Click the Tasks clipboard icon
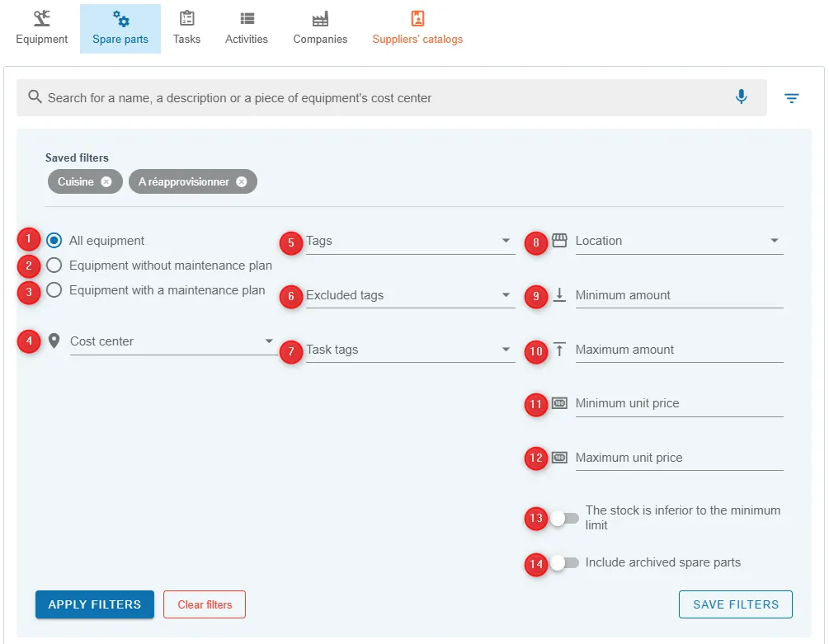The width and height of the screenshot is (829, 644). [x=186, y=18]
